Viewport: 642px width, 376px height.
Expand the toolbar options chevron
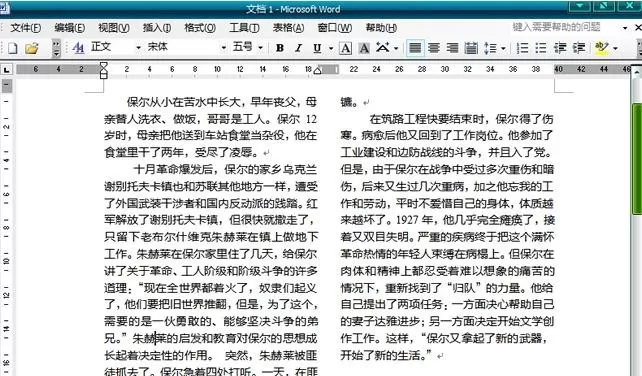pos(57,48)
